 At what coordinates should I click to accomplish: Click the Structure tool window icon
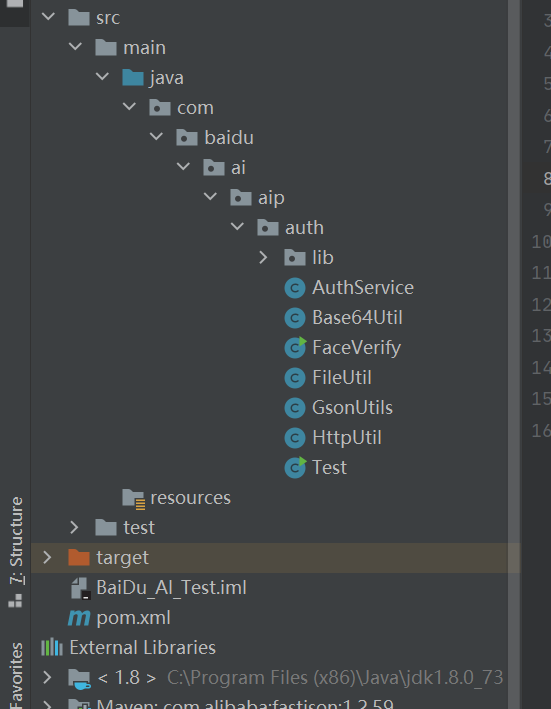[15, 601]
